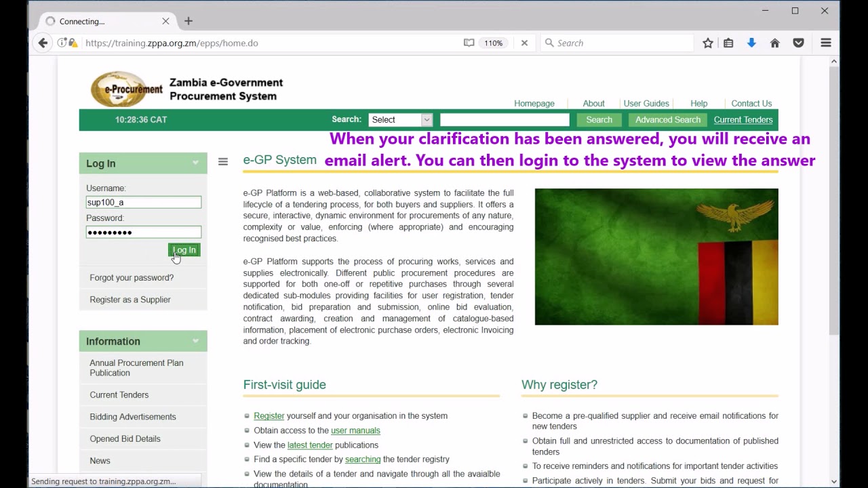Viewport: 868px width, 488px height.
Task: Maximize the browser window
Action: click(795, 11)
